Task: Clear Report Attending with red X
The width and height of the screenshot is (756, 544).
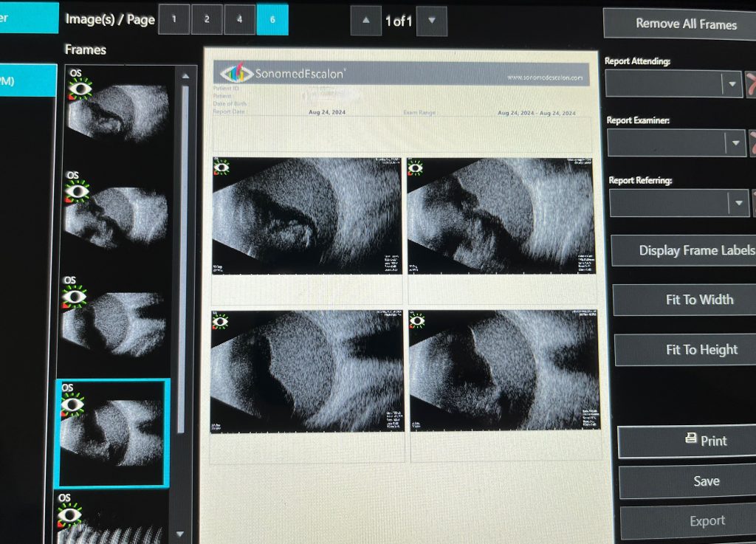Action: tap(751, 84)
